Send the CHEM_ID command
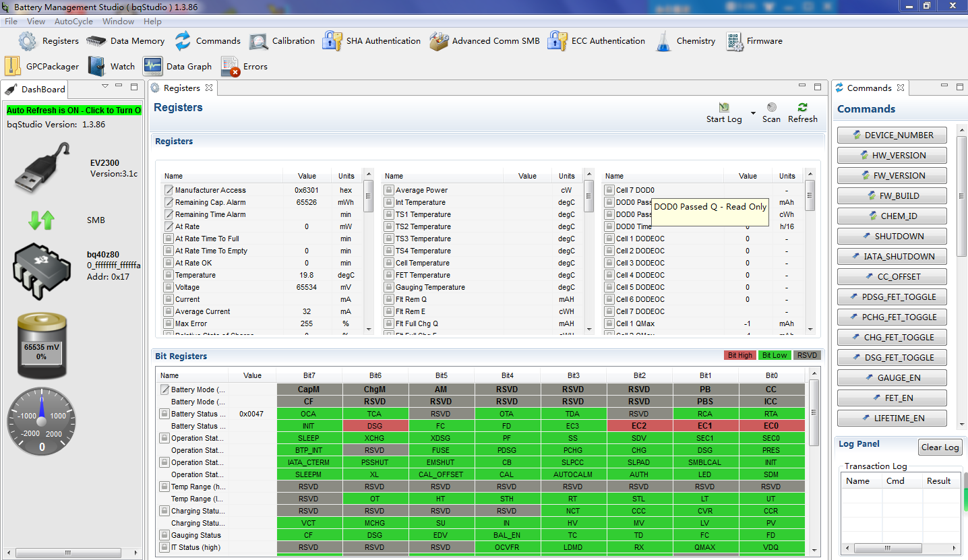 pos(892,216)
